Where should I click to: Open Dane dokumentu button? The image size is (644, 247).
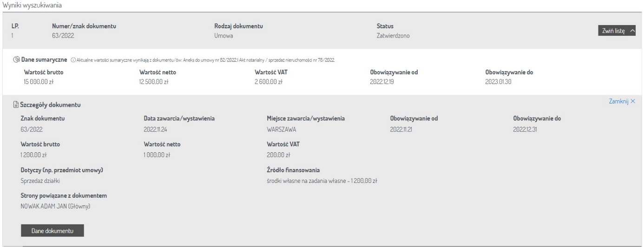52,230
